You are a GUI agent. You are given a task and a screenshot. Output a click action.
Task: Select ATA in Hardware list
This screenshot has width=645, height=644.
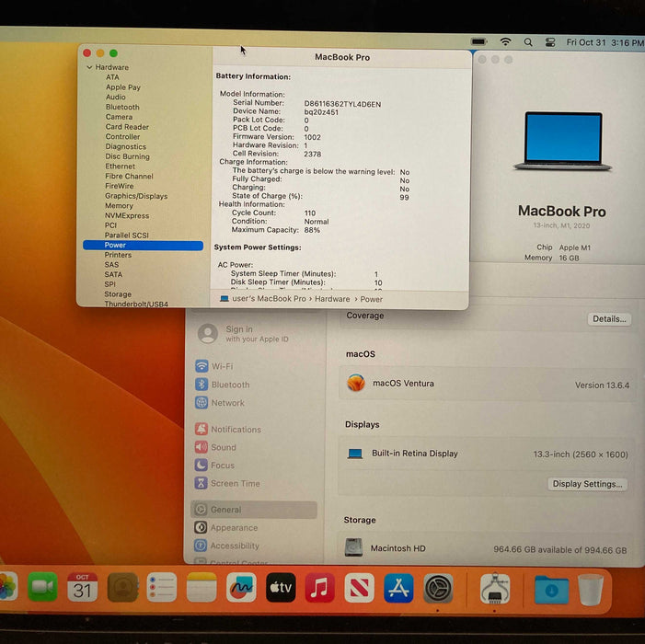[x=112, y=77]
